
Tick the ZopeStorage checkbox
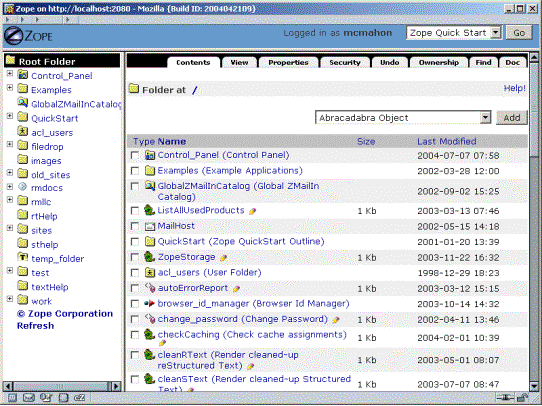(x=135, y=257)
